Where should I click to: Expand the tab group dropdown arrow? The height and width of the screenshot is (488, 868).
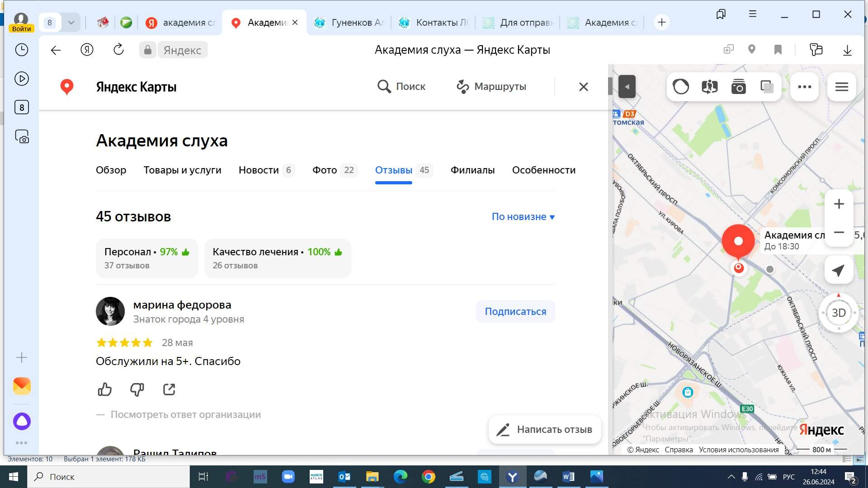[71, 22]
